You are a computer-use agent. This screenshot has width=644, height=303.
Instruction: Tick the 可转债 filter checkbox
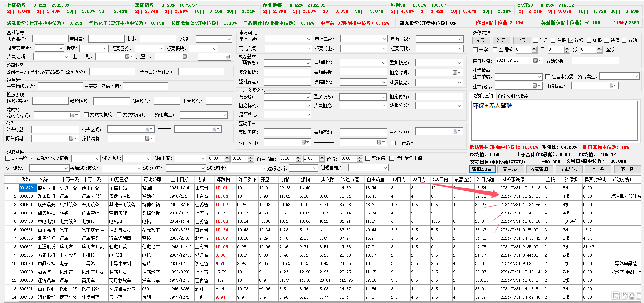click(367, 158)
